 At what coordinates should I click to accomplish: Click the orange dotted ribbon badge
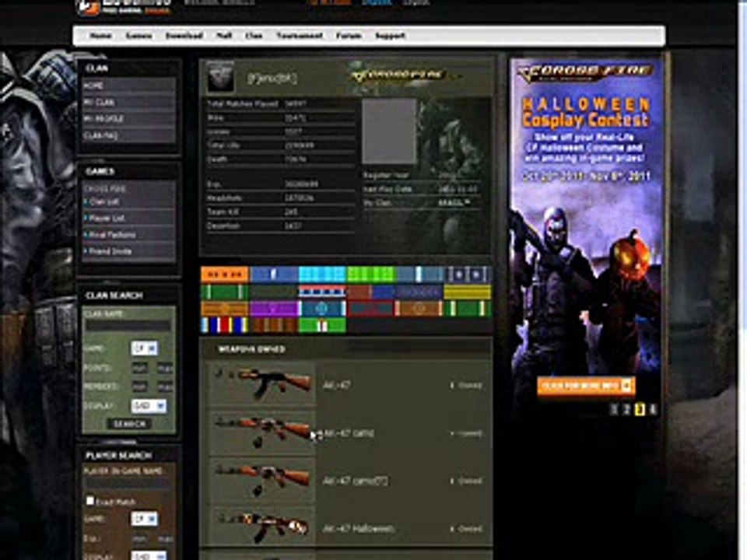tap(225, 275)
